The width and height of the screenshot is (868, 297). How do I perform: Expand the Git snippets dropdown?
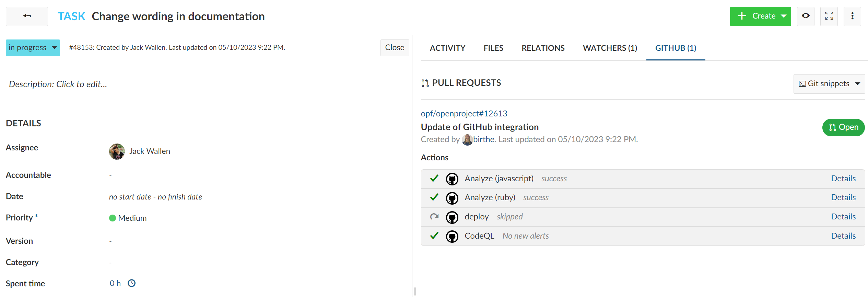coord(829,84)
